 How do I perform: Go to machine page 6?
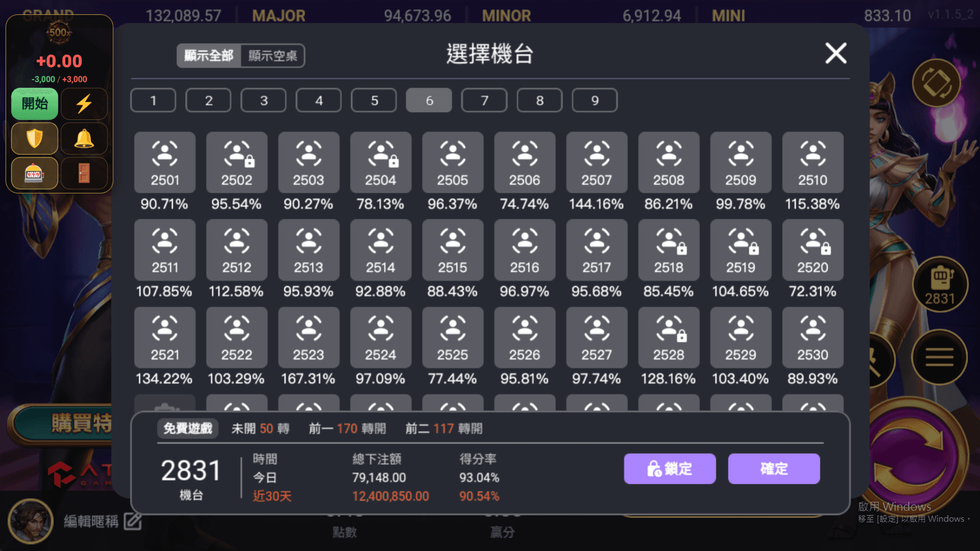click(x=429, y=101)
